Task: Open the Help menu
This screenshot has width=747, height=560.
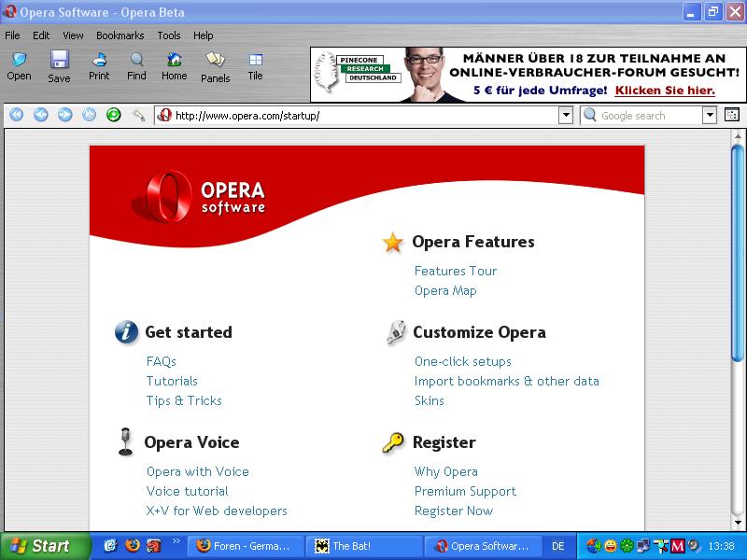Action: point(204,35)
